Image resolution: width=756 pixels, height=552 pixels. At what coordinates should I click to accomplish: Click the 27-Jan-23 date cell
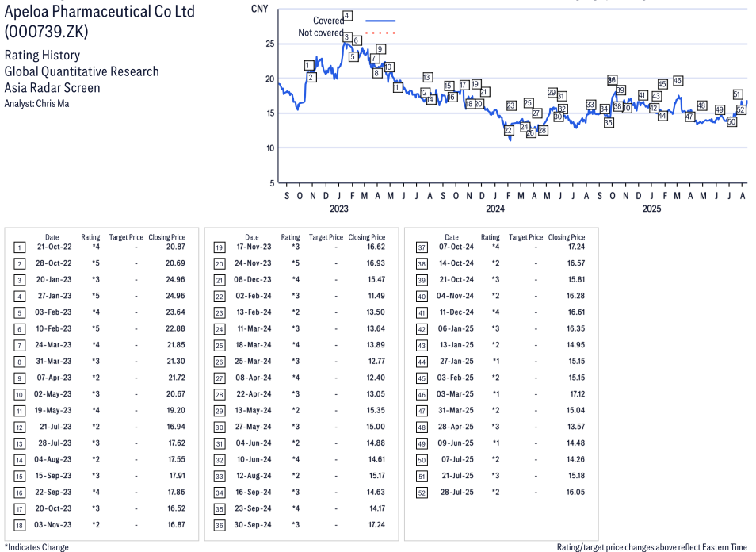point(54,296)
